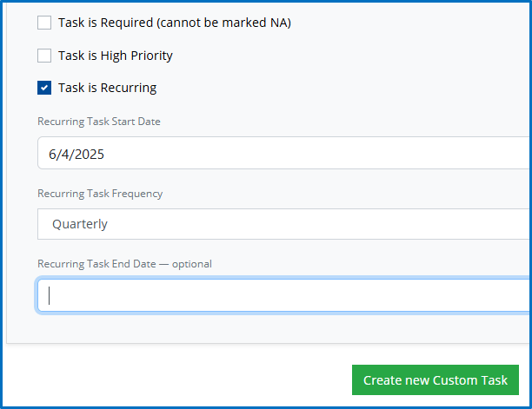Click the word "optional" in End Date label

tap(191, 264)
